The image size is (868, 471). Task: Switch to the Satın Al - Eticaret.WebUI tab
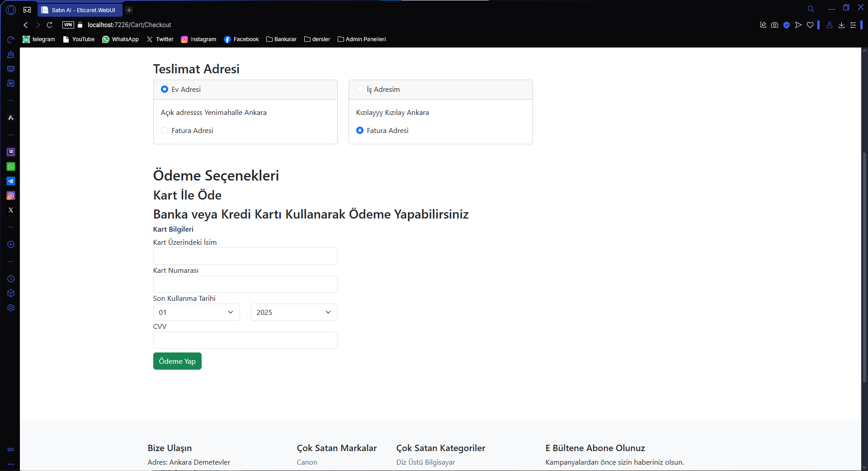[80, 10]
